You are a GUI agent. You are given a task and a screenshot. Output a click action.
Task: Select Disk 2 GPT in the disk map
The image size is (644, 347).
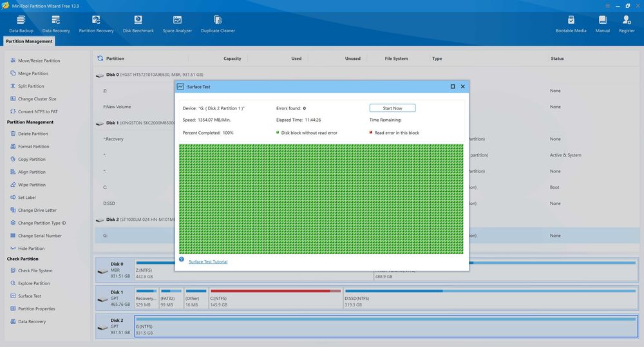click(115, 326)
